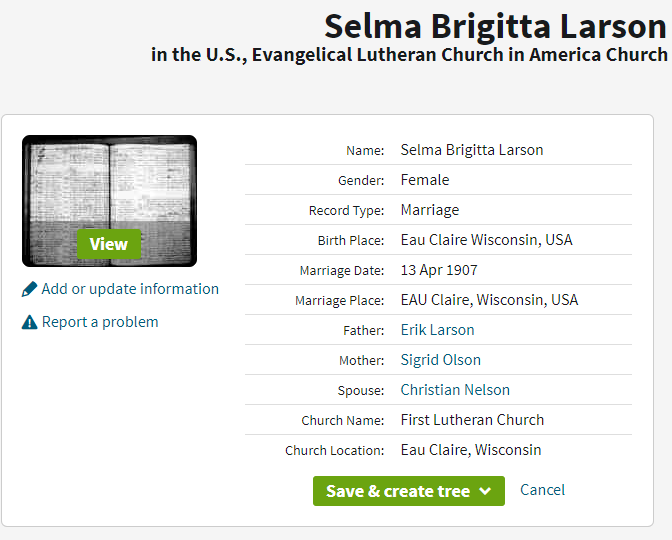Open Add or update information link

[130, 289]
